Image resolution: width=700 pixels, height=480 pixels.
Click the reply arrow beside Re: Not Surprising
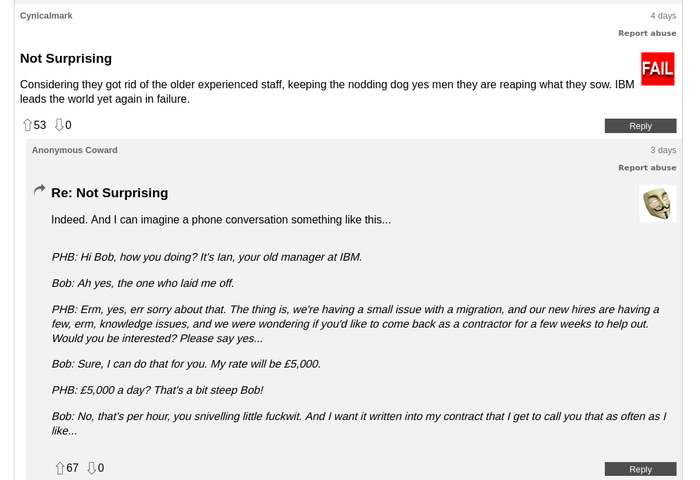point(39,191)
